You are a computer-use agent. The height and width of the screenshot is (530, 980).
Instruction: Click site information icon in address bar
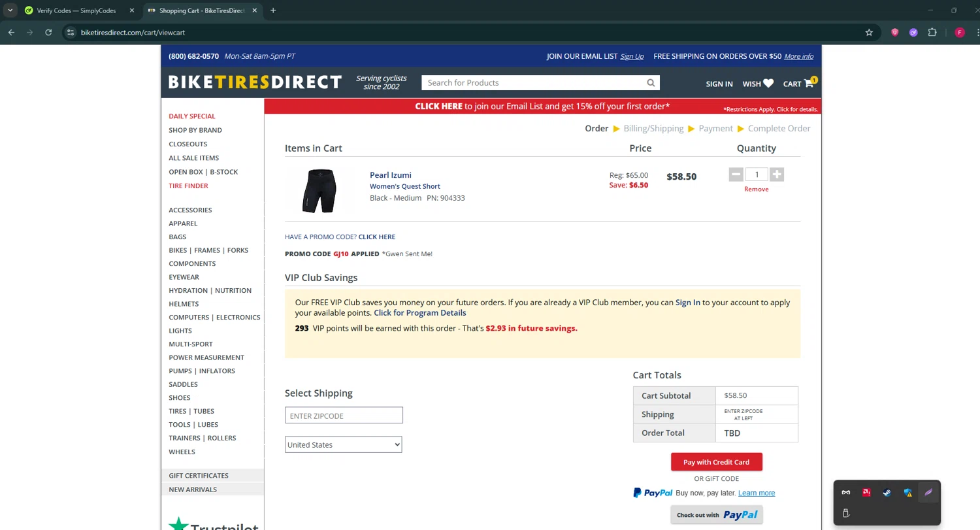pos(71,32)
